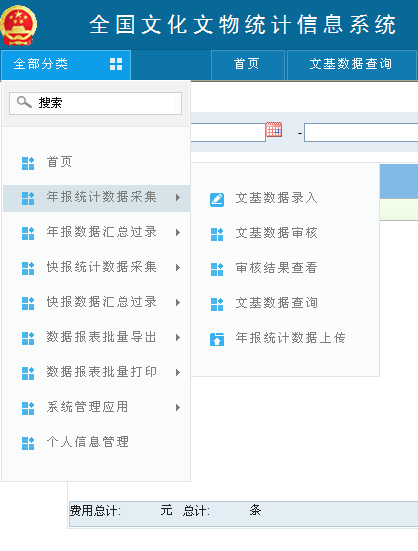Click the magnifier icon in search box
The image size is (418, 551).
coord(24,102)
